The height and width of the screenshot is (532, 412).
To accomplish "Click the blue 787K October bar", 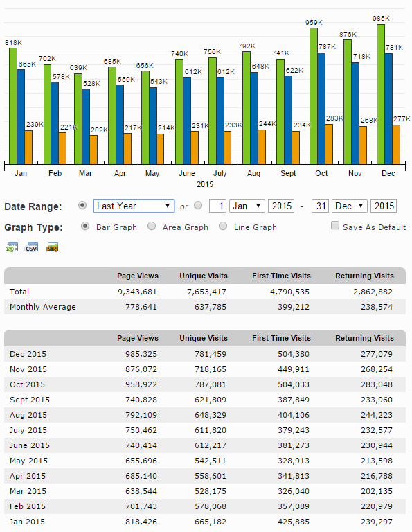I will pyautogui.click(x=321, y=109).
